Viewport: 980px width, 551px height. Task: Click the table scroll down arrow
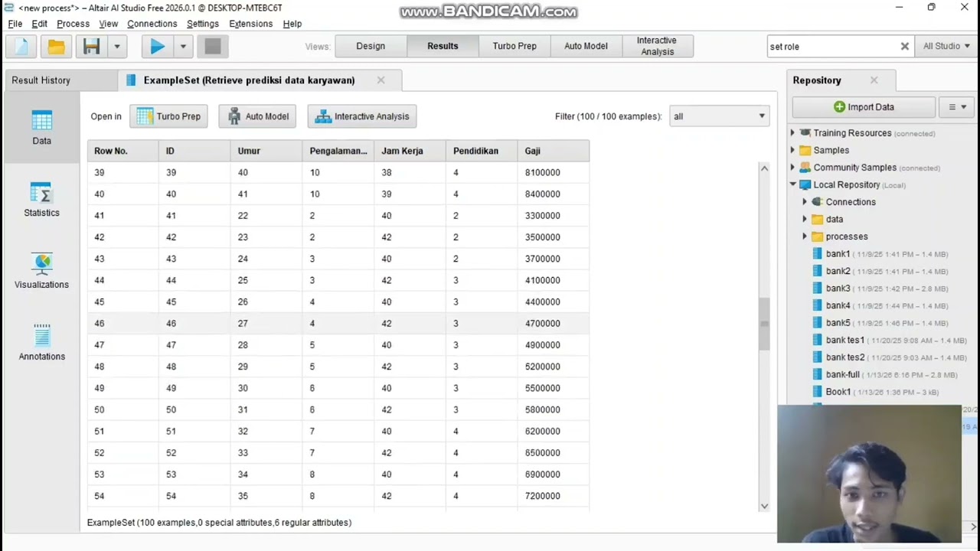coord(764,506)
